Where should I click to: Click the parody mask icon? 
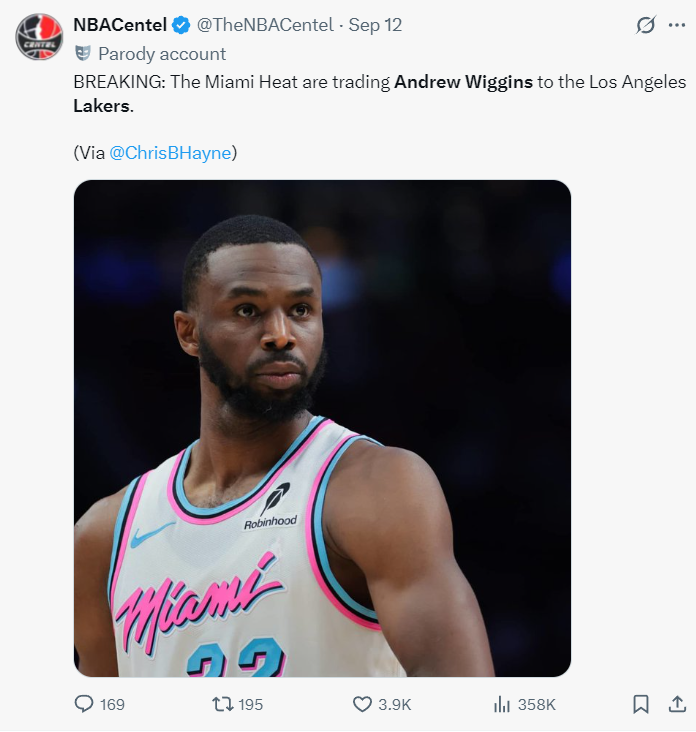[x=83, y=53]
